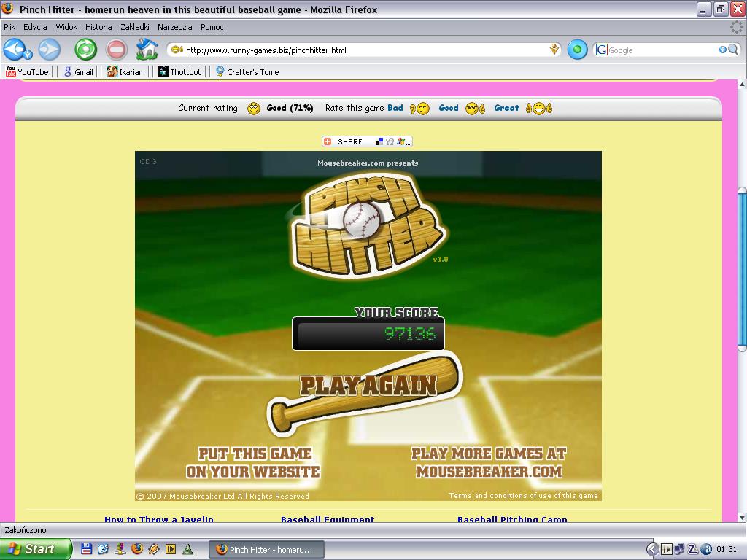The height and width of the screenshot is (560, 747).
Task: Click the green Go button beside address bar
Action: click(577, 50)
